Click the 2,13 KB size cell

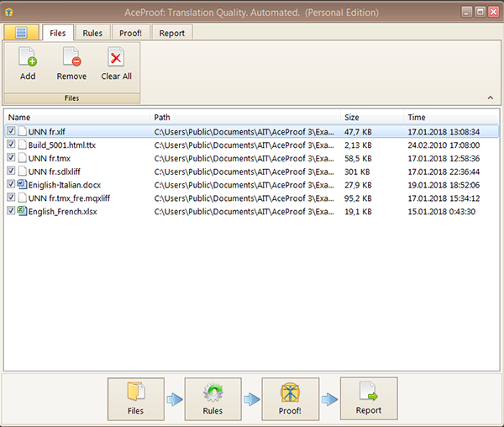click(358, 145)
